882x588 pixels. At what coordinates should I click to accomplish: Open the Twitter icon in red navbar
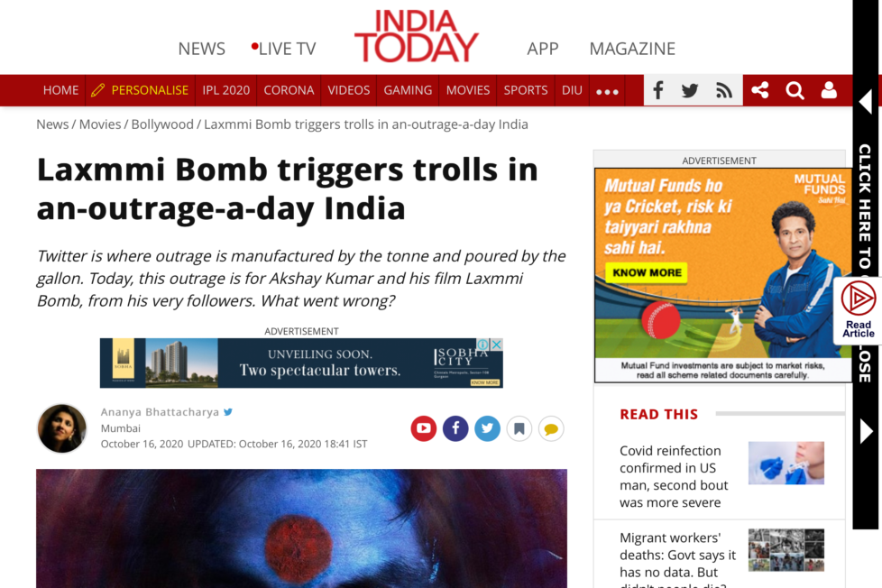click(690, 90)
